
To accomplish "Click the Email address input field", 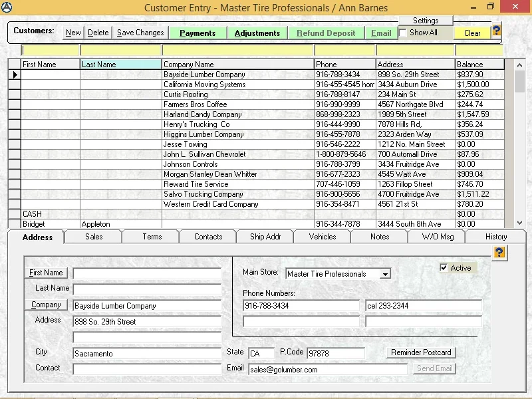I will [327, 370].
